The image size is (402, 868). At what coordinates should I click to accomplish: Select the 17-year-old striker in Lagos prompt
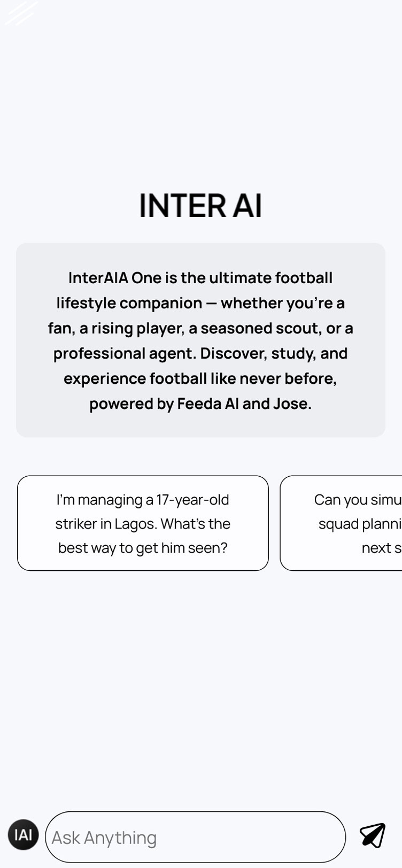pos(143,523)
